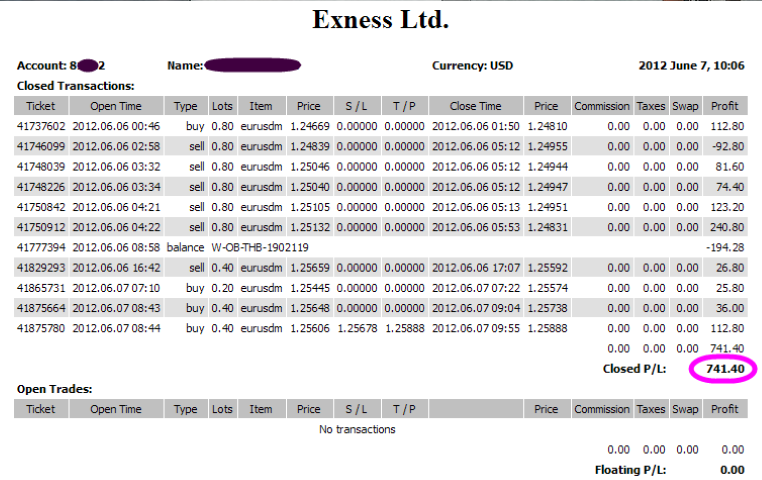Click the open price 1.25659
This screenshot has height=480, width=762.
310,268
